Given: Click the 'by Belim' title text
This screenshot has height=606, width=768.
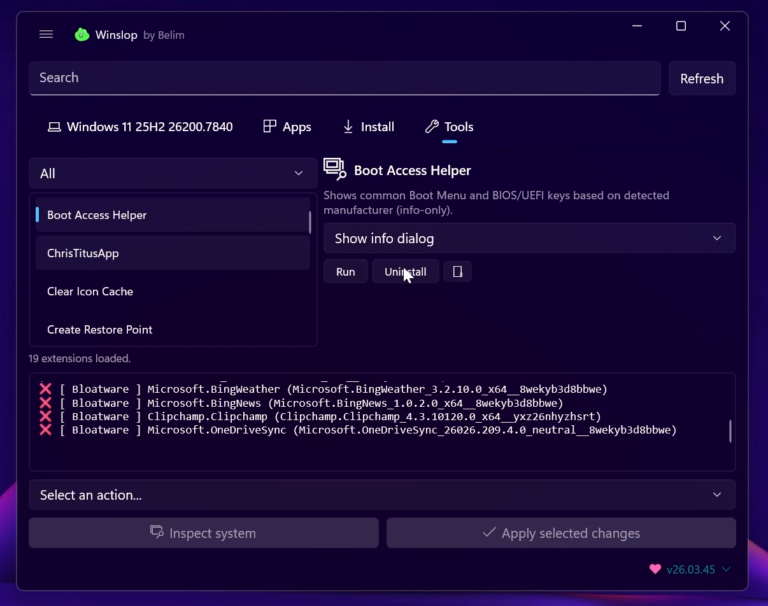Looking at the screenshot, I should tap(164, 35).
